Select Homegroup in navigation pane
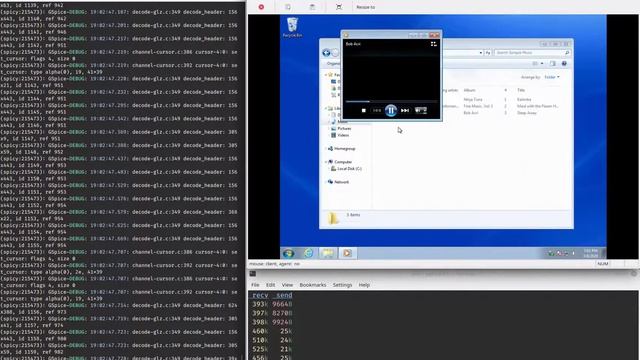This screenshot has width=640, height=360. click(342, 149)
